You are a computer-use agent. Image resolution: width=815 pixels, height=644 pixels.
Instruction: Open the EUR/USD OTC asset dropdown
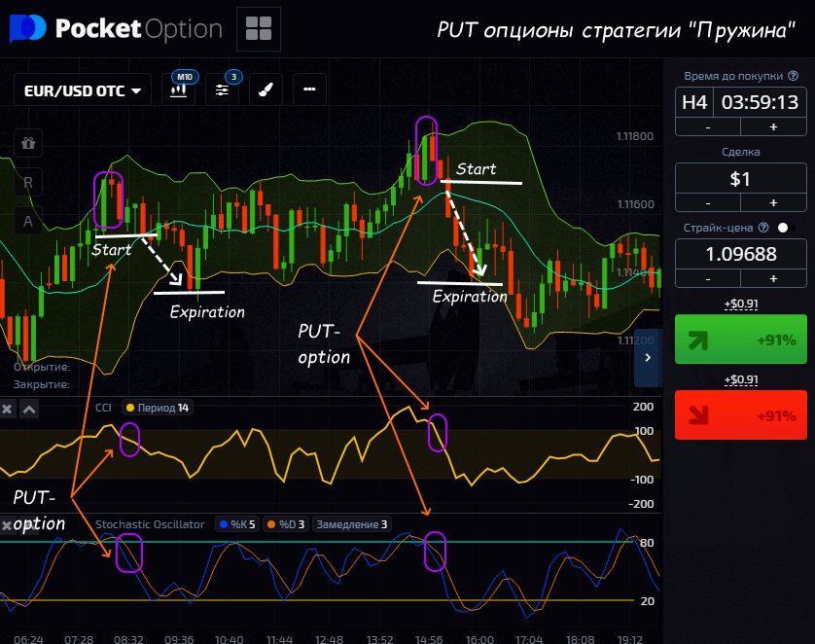[x=82, y=90]
